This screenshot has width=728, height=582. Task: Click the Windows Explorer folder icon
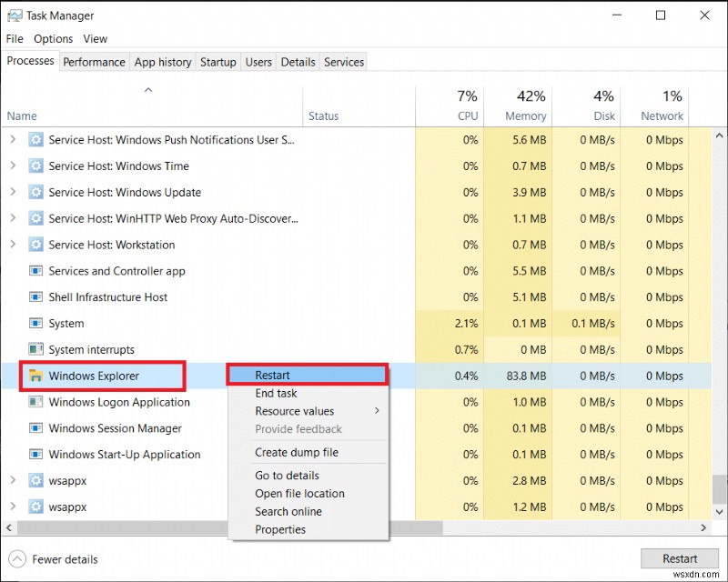(x=35, y=376)
